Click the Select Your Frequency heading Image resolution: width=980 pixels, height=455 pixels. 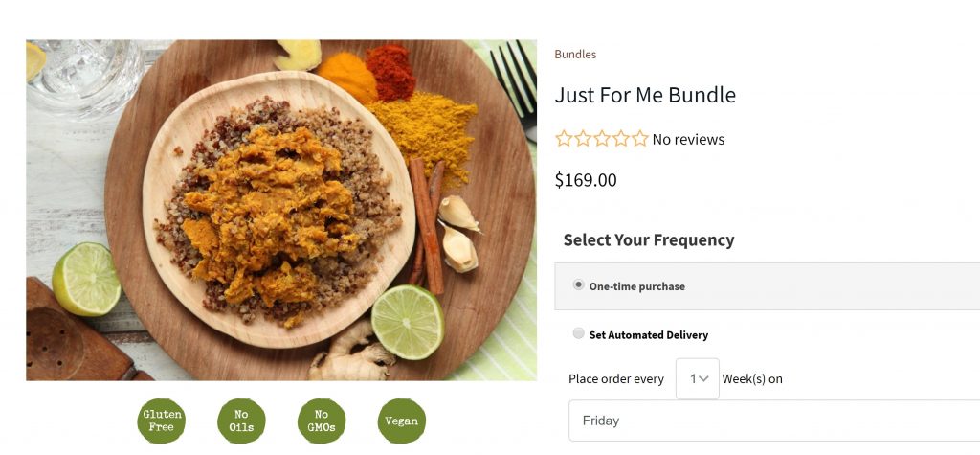click(x=649, y=240)
